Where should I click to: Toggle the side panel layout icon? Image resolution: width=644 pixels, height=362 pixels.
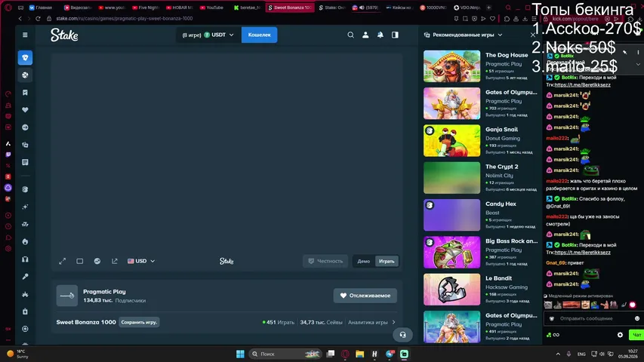(395, 35)
